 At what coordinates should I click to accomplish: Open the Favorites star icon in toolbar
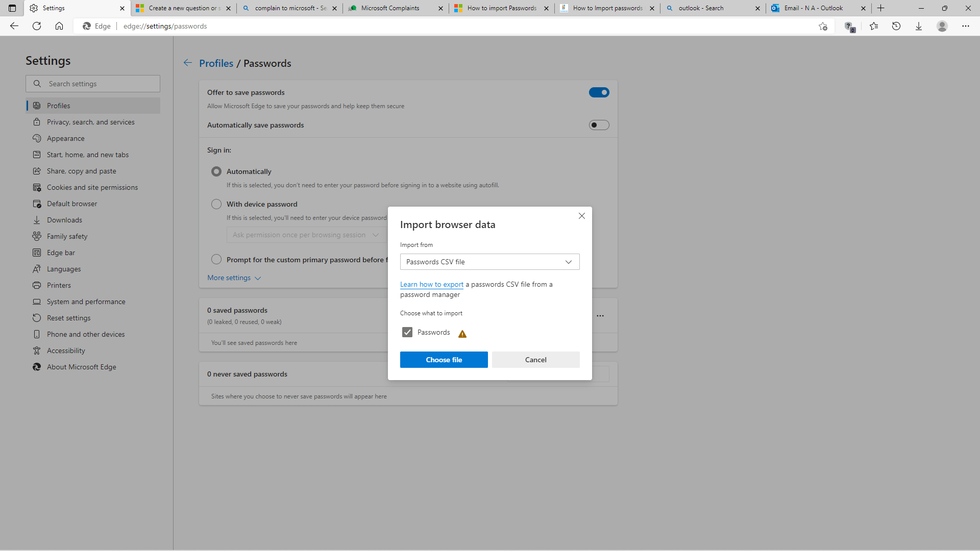[874, 26]
